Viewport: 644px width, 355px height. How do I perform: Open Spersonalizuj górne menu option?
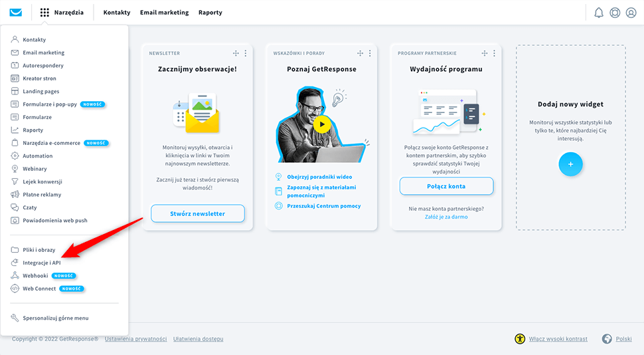pos(55,318)
